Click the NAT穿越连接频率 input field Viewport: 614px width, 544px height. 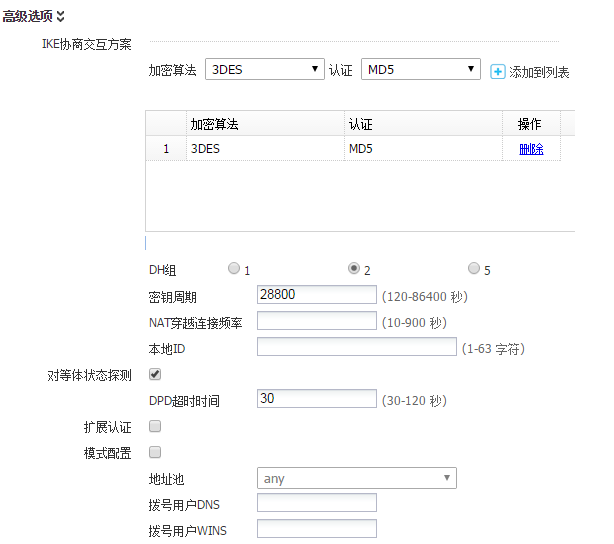pos(317,320)
